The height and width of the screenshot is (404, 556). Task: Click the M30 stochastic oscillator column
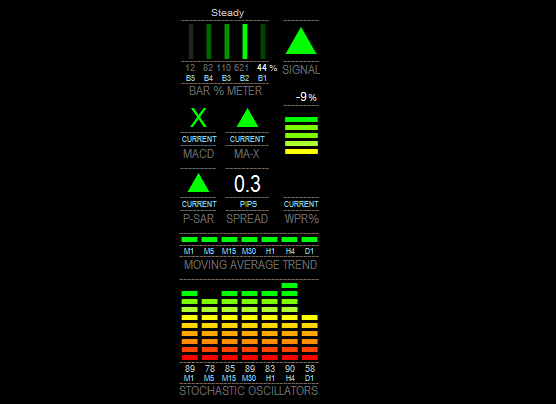point(249,326)
